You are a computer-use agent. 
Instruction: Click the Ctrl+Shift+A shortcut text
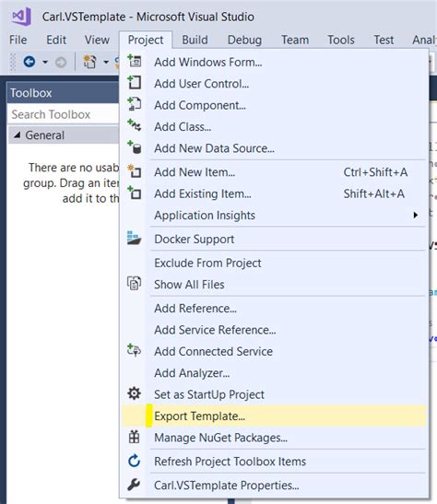click(375, 172)
